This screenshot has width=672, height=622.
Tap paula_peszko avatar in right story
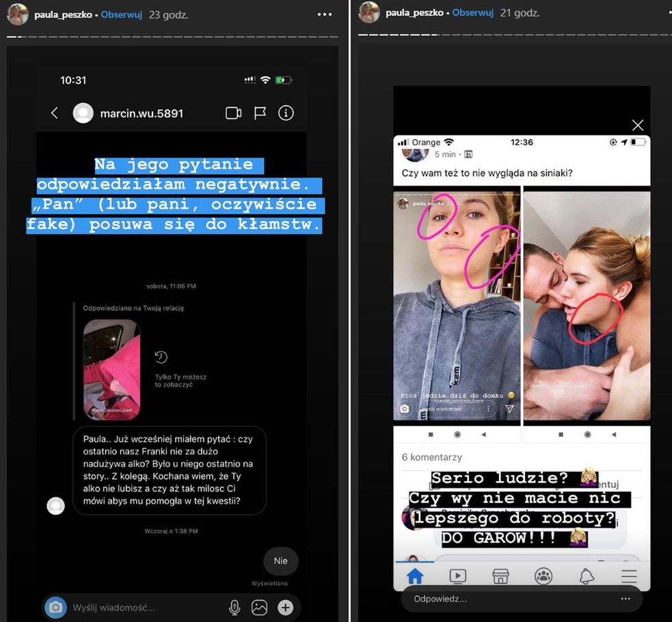tap(369, 12)
